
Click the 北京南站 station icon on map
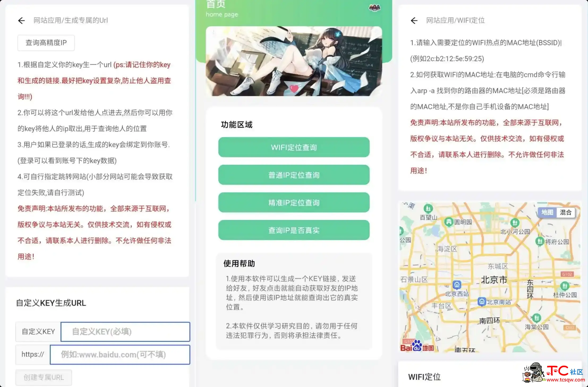pyautogui.click(x=482, y=302)
